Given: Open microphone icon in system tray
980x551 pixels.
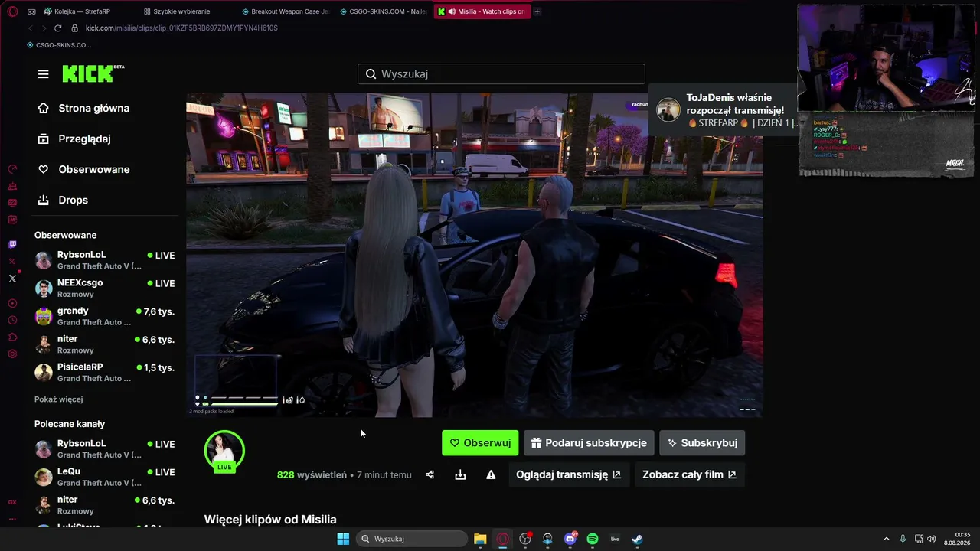Looking at the screenshot, I should [903, 539].
